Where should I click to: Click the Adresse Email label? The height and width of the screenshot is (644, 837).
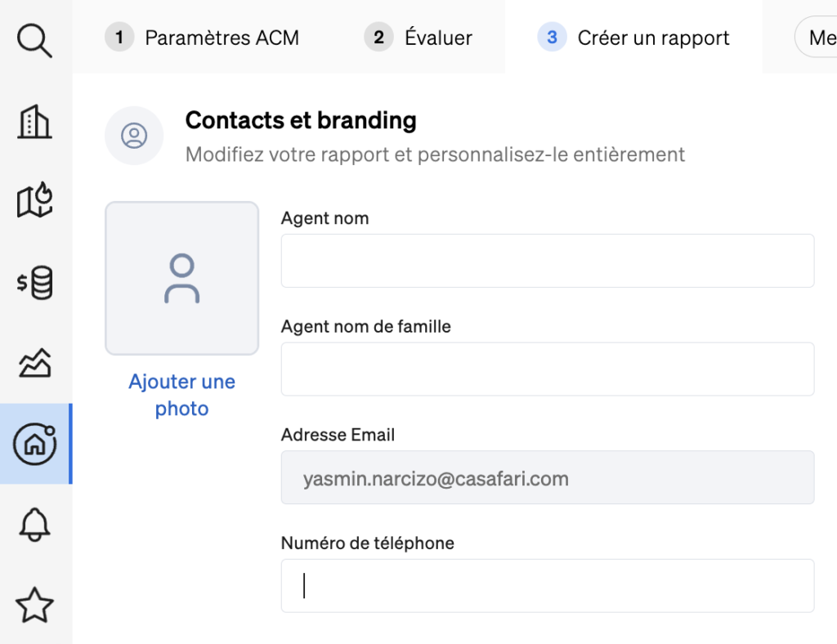(x=338, y=435)
